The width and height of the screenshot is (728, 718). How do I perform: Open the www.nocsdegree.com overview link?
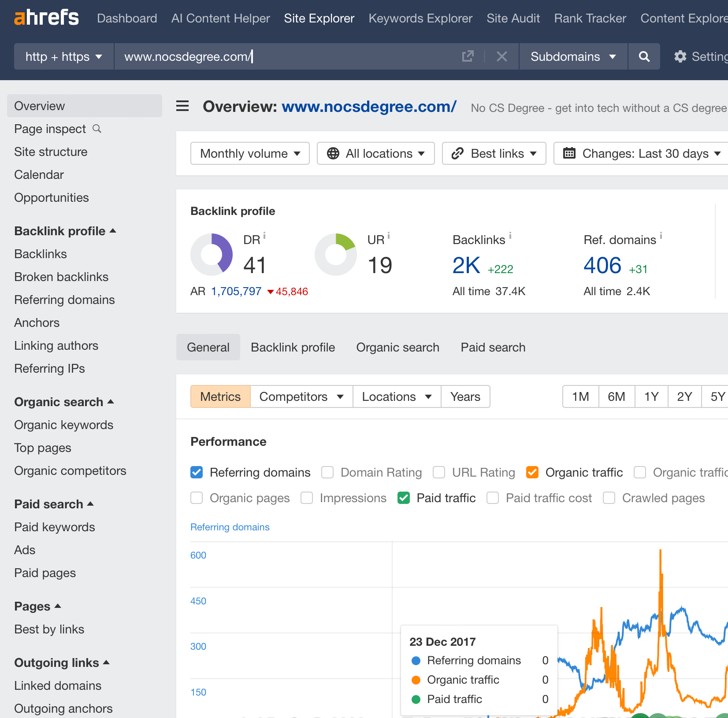click(369, 106)
